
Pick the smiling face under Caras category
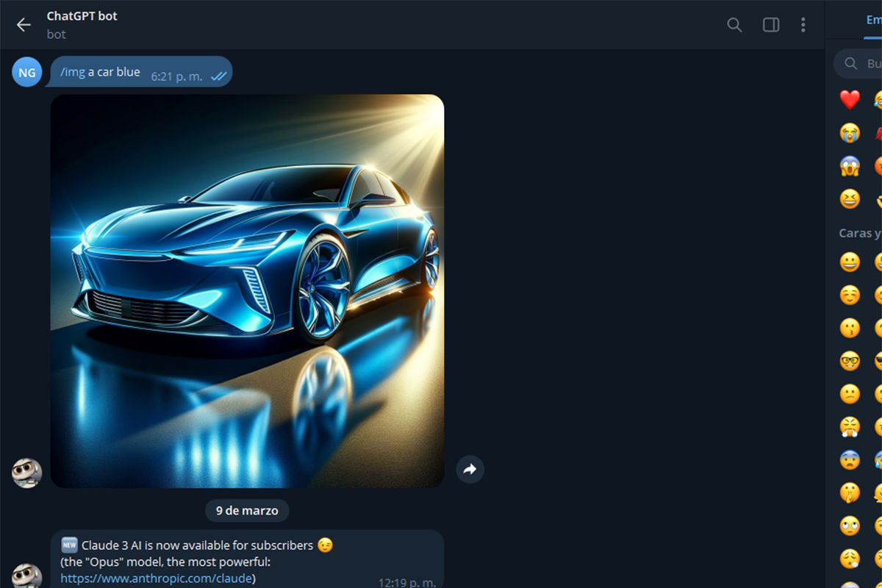coord(850,262)
